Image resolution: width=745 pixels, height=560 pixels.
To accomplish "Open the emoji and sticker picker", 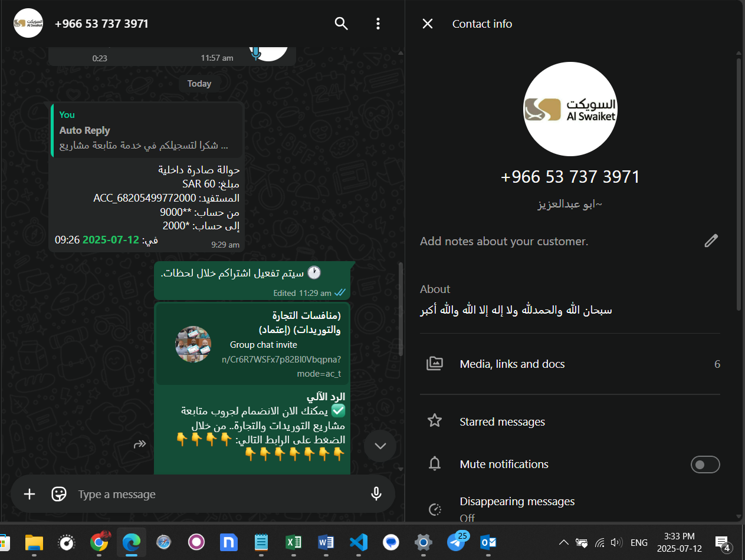I will 59,494.
